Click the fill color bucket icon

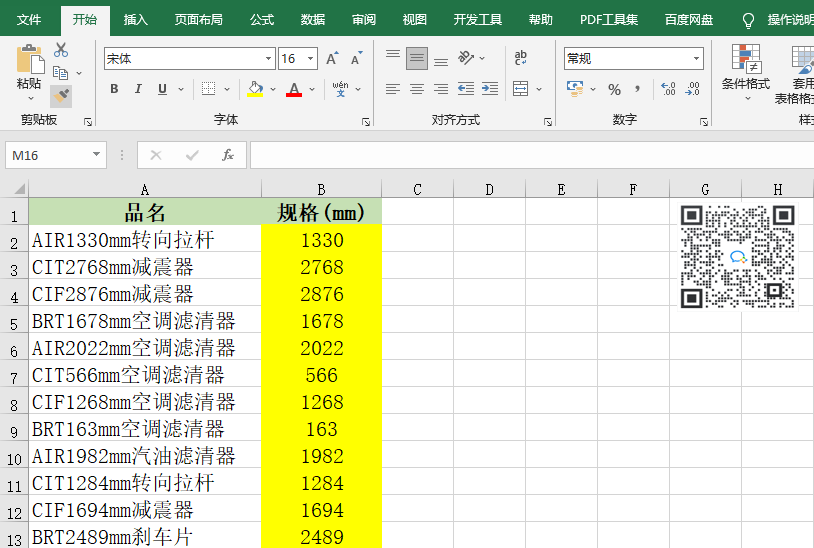(255, 89)
